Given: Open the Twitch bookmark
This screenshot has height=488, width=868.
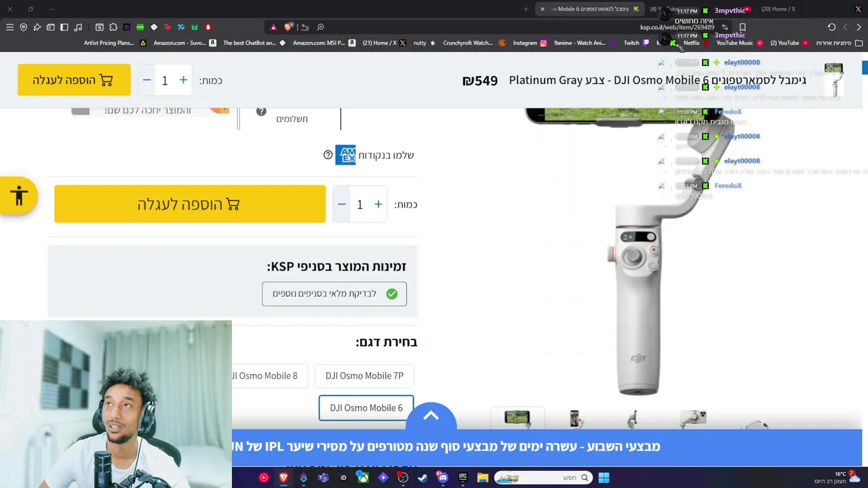Looking at the screenshot, I should pyautogui.click(x=637, y=43).
